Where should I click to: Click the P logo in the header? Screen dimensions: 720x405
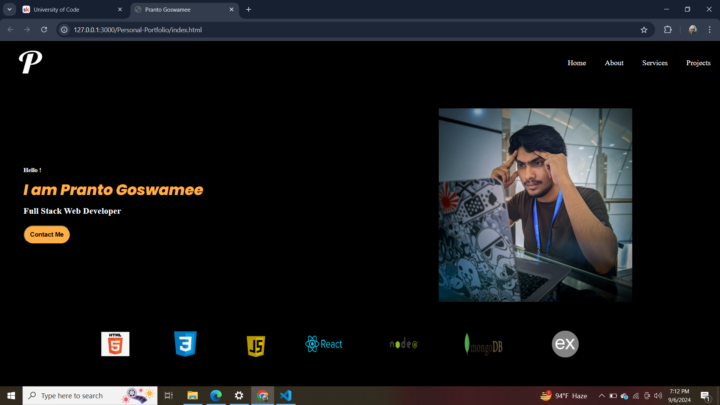[x=30, y=63]
